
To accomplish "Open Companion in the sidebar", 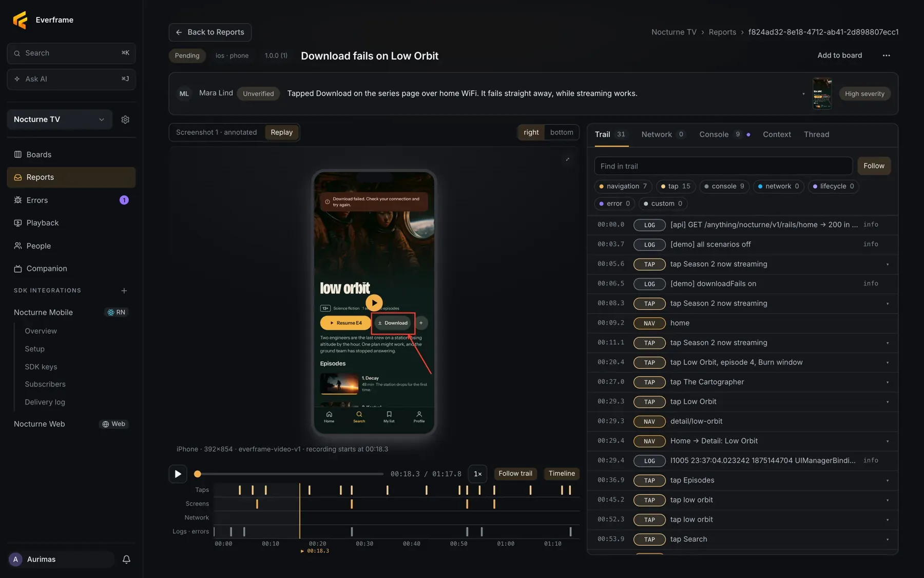I will pyautogui.click(x=71, y=269).
